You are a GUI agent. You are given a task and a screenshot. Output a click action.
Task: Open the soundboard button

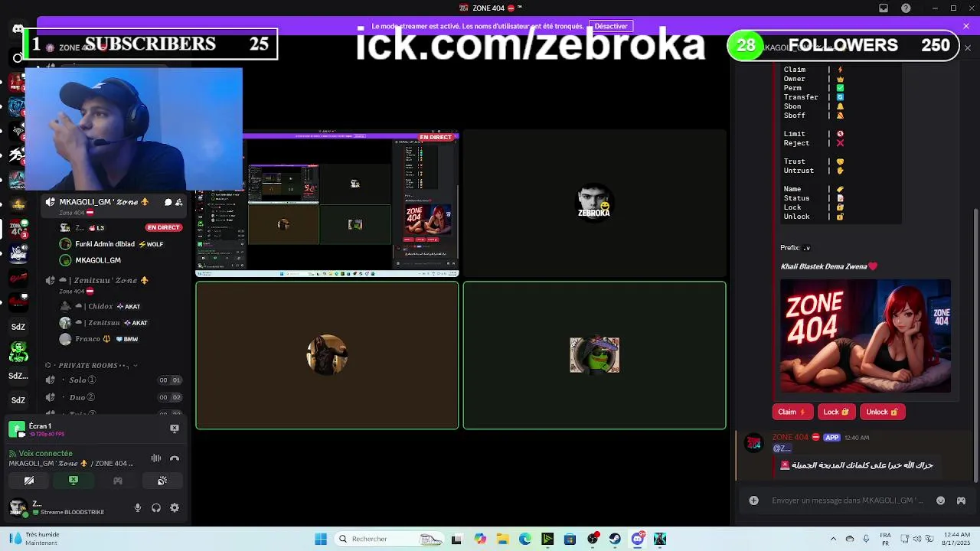point(162,481)
